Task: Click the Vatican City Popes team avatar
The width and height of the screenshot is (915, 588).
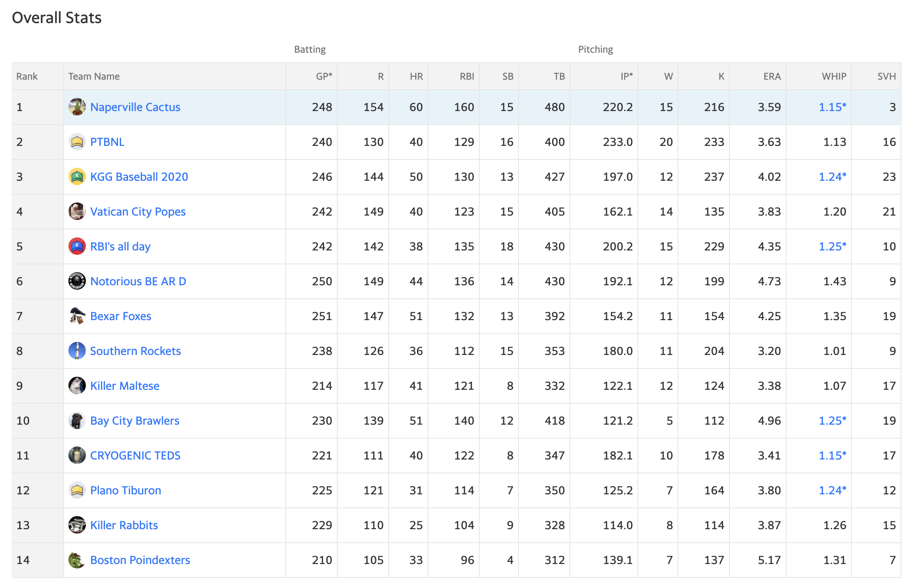Action: click(x=77, y=212)
